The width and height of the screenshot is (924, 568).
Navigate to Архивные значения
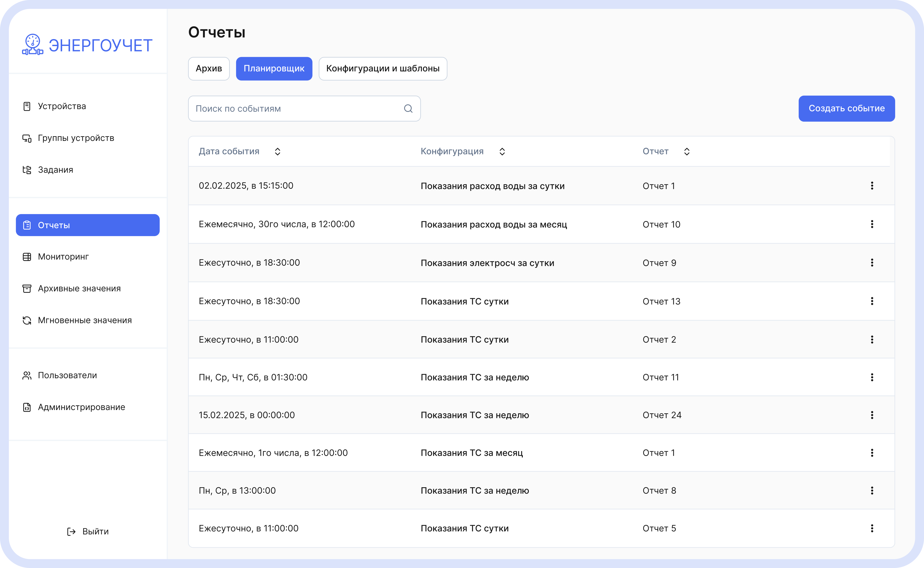pos(79,288)
